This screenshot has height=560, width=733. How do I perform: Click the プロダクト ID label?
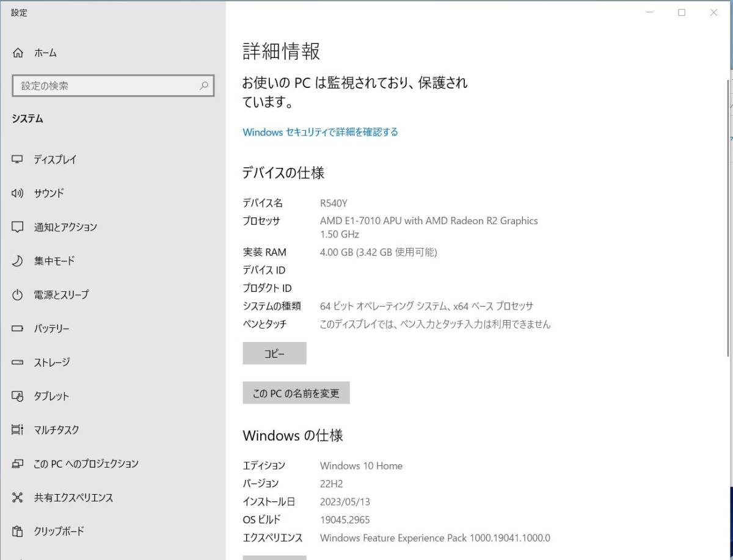tap(267, 288)
